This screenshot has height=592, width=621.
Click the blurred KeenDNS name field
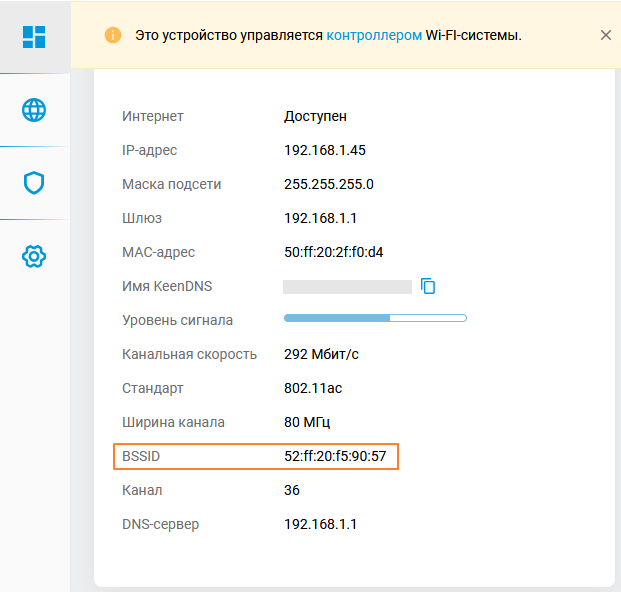(347, 287)
